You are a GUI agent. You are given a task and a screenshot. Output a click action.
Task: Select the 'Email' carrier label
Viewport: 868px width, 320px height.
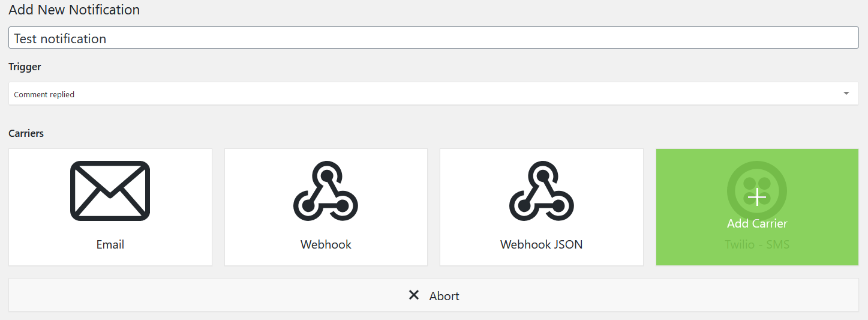point(110,244)
